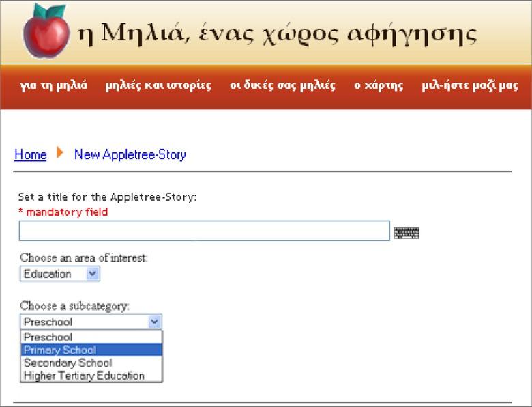
Task: Go to 'μηλιές και ιστορίες' in navigation
Action: 158,85
